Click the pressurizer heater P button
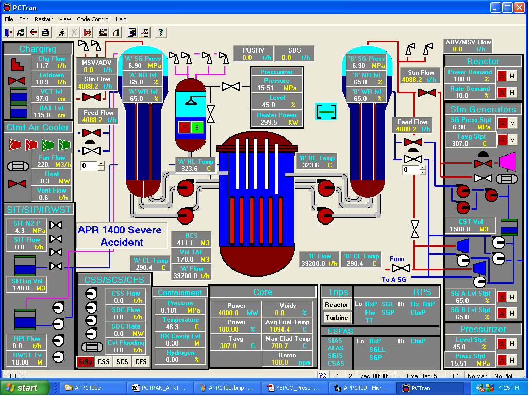532x397 pixels. point(184,128)
